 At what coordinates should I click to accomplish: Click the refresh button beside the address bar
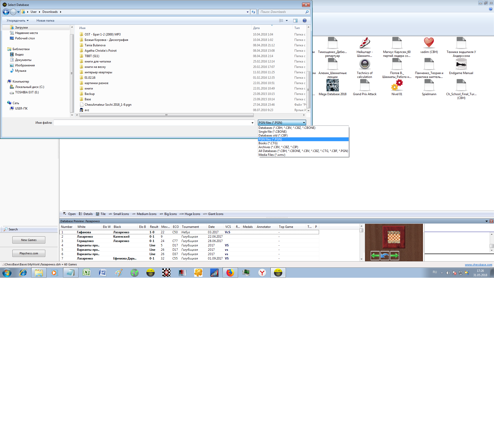click(x=254, y=12)
